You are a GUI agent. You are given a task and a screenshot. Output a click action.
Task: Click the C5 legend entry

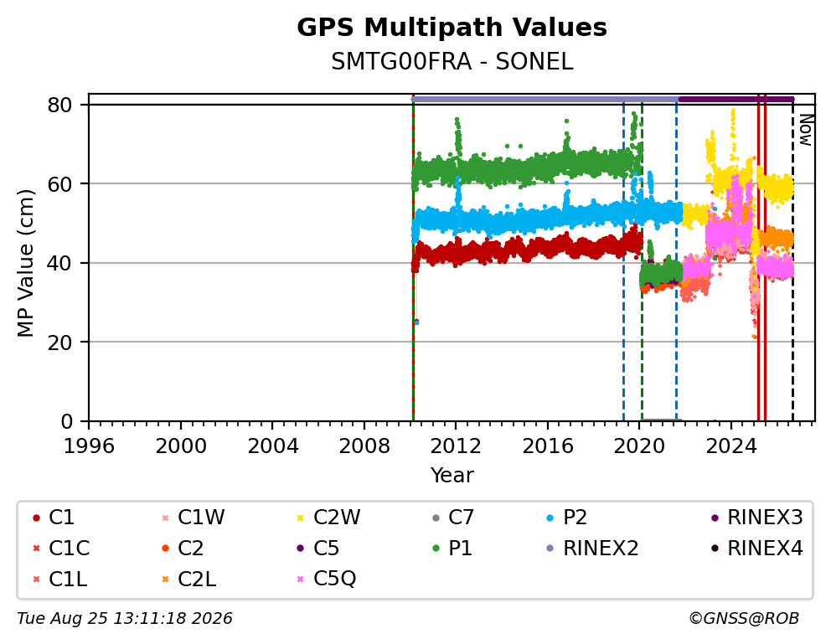click(x=317, y=549)
